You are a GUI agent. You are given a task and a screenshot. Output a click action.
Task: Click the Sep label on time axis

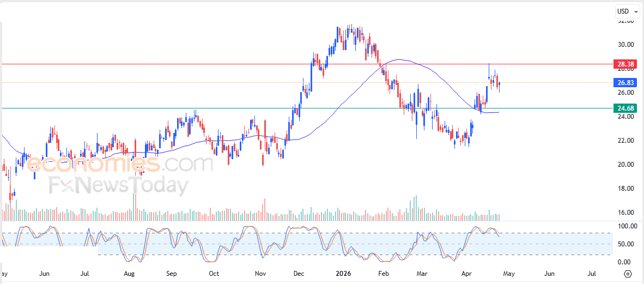tap(172, 273)
